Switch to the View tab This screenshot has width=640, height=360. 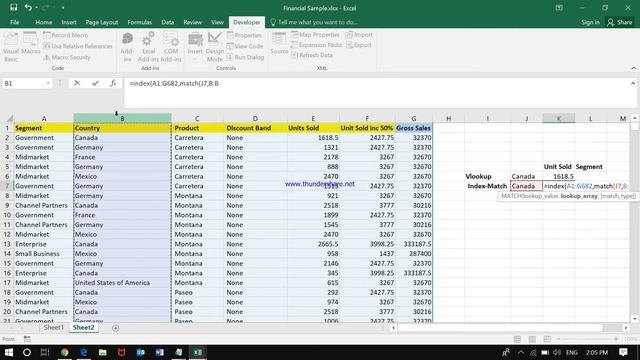(217, 22)
